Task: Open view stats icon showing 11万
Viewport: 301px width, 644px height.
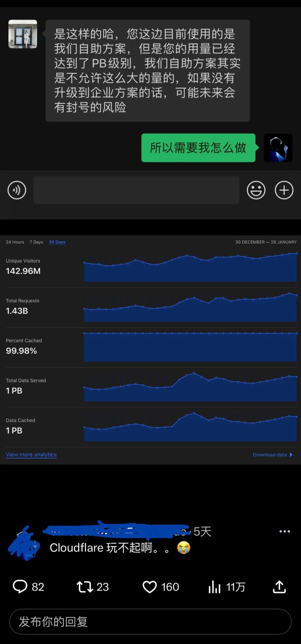Action: (x=214, y=587)
